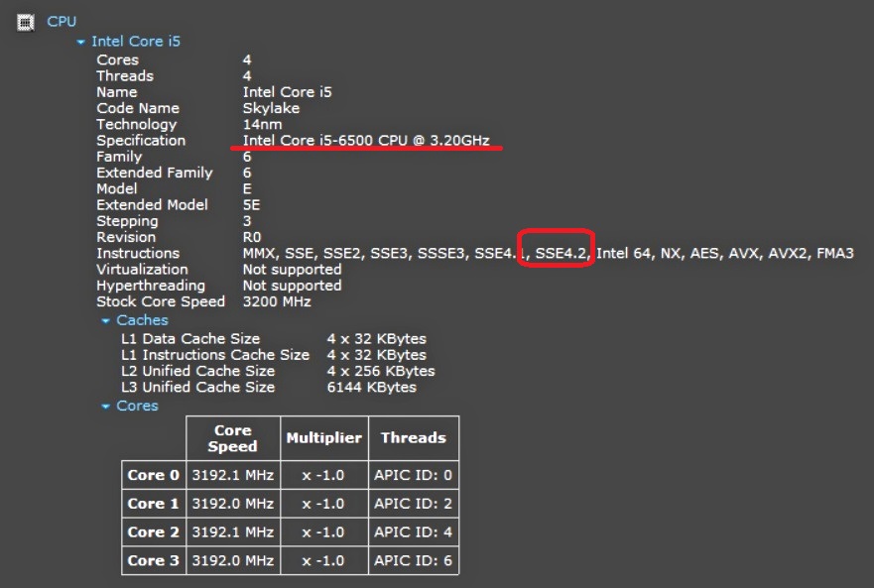Screen dimensions: 874x588
Task: Select the Skylake value
Action: tap(271, 108)
